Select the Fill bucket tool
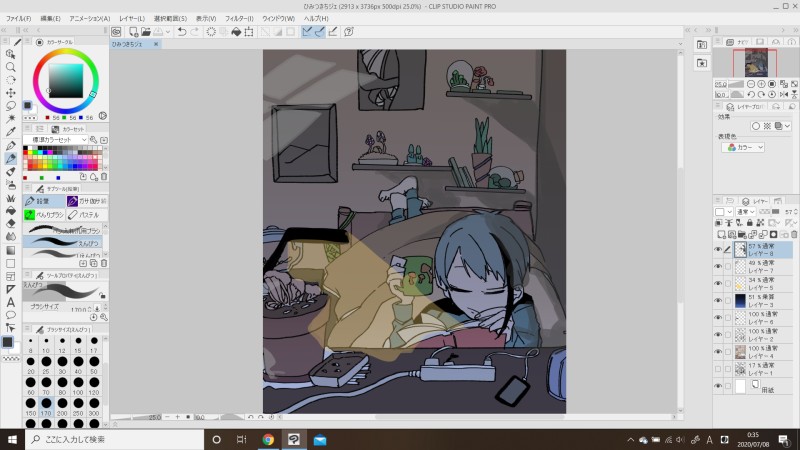Image resolution: width=800 pixels, height=450 pixels. tap(10, 211)
